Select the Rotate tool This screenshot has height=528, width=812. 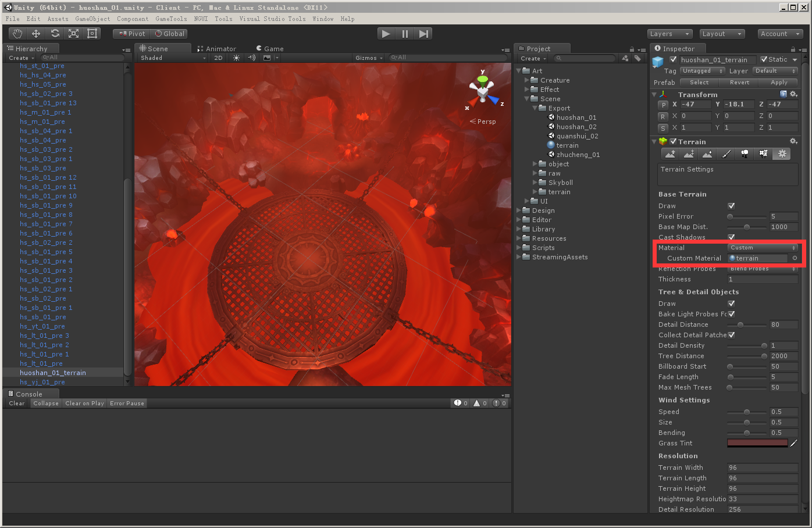click(55, 34)
